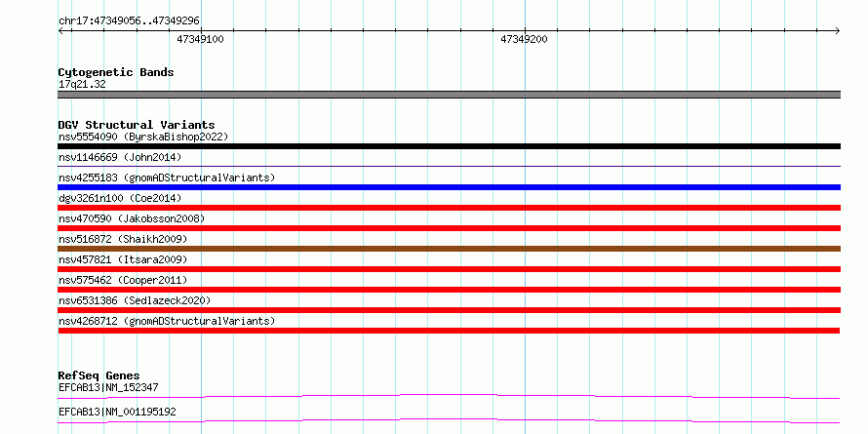868x434 pixels.
Task: Select the brown nsv516872 variant bar
Action: (449, 249)
